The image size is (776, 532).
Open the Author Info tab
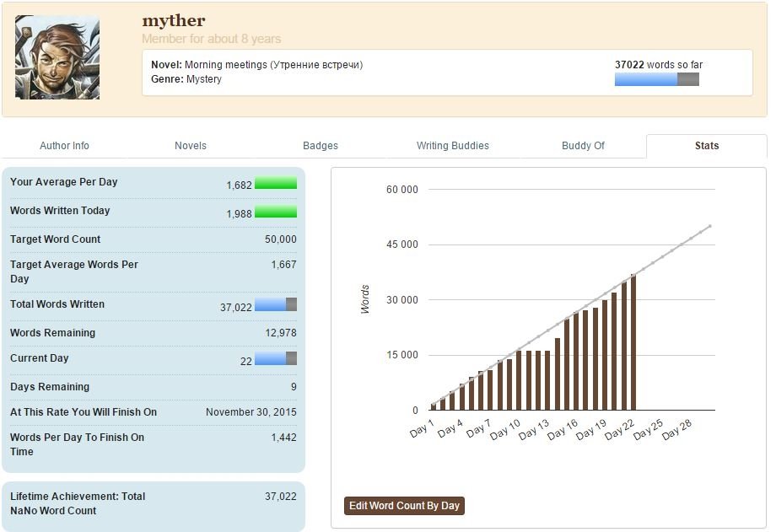pyautogui.click(x=64, y=146)
